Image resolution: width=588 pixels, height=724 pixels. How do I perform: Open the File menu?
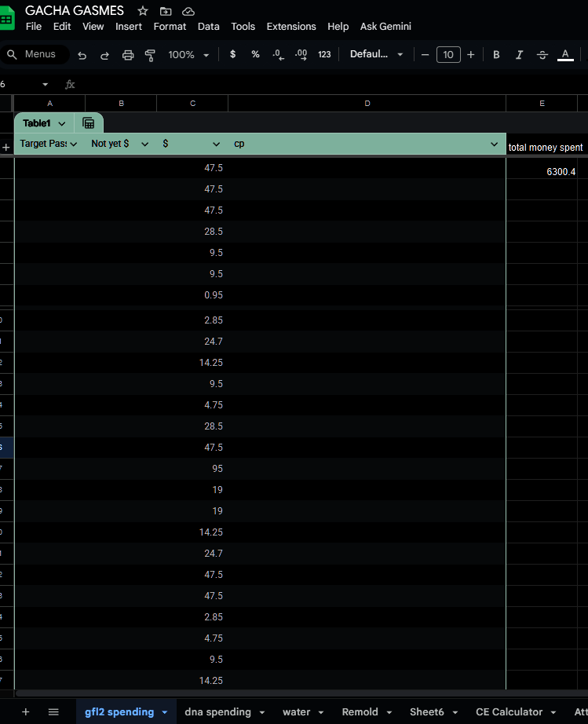pyautogui.click(x=34, y=27)
